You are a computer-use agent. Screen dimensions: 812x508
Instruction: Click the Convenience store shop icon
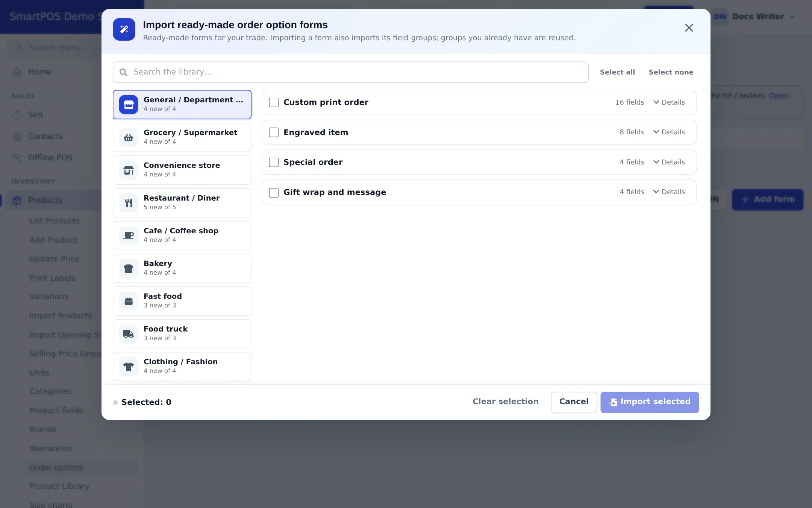point(129,170)
